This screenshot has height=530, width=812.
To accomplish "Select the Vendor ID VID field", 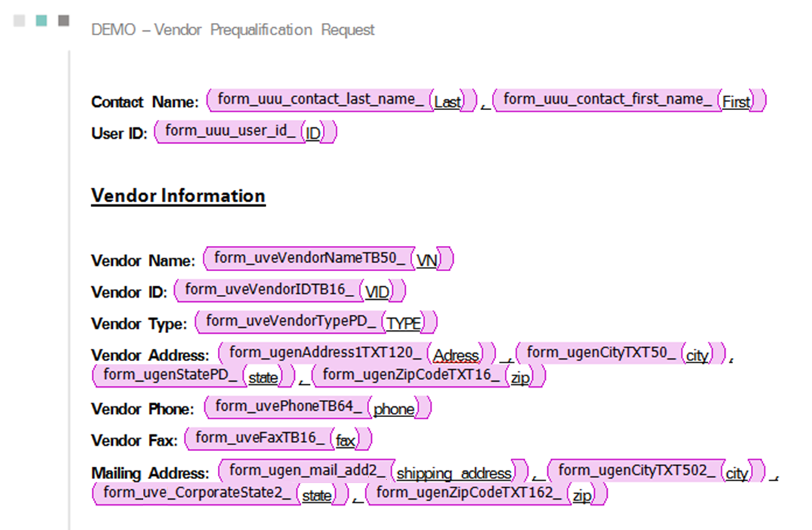I will tap(377, 293).
